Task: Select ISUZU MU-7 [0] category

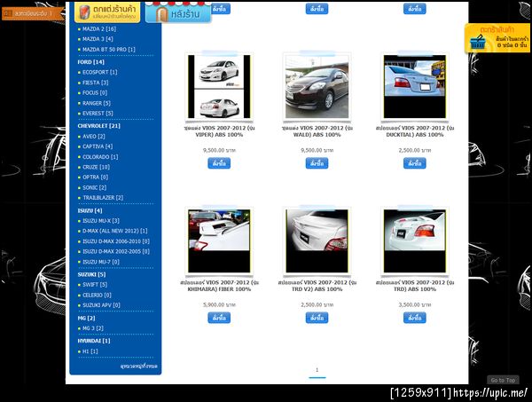Action: (101, 262)
